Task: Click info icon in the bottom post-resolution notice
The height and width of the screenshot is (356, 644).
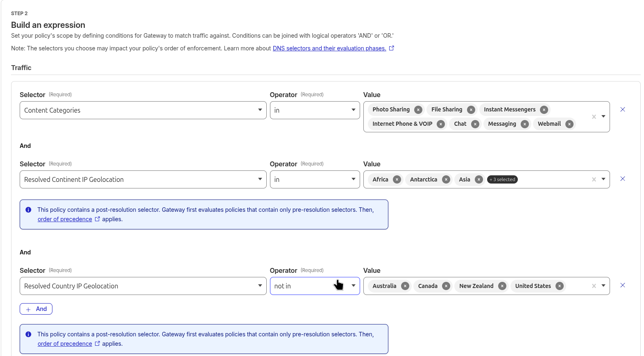Action: 28,334
